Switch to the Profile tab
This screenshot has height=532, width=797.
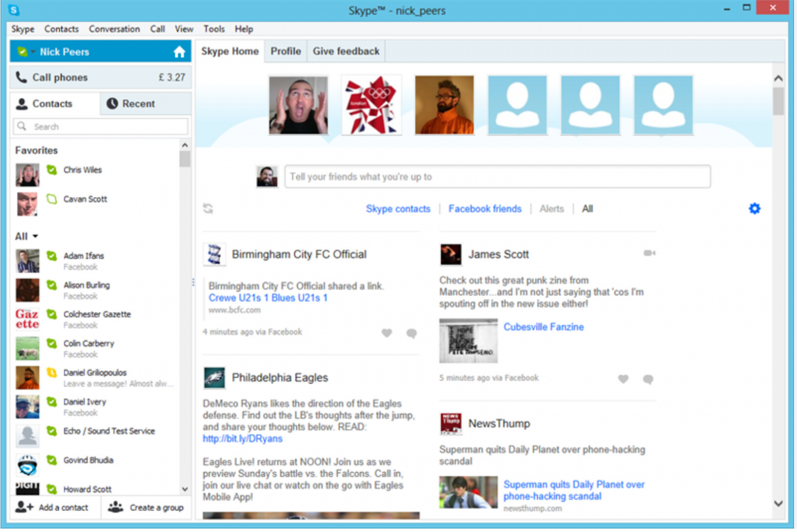(286, 51)
